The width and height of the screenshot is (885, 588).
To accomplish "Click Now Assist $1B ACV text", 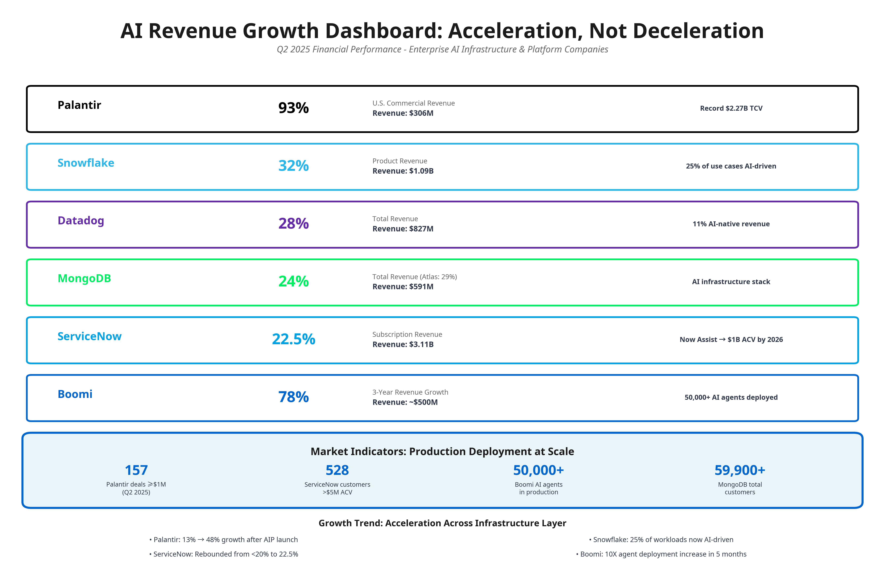I will click(x=731, y=339).
